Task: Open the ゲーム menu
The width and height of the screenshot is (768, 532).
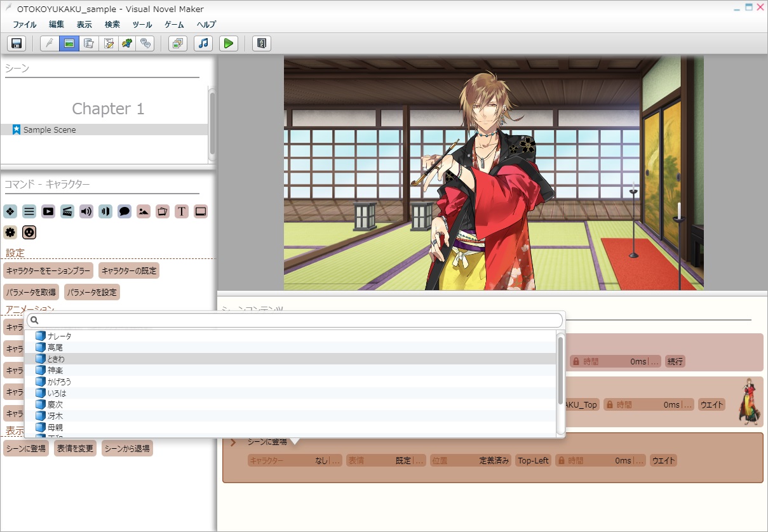Action: pyautogui.click(x=175, y=25)
